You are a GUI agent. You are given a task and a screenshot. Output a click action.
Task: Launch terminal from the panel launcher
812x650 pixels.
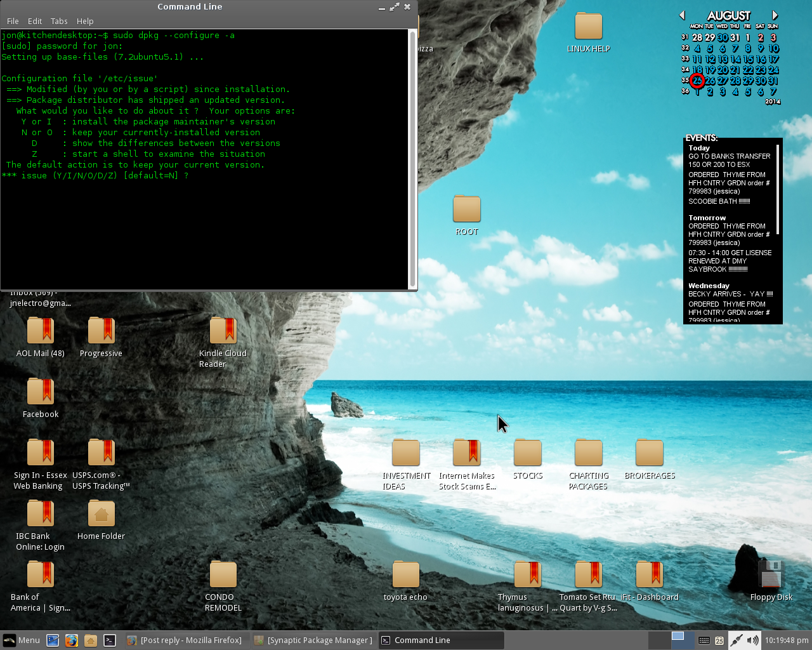(x=110, y=640)
